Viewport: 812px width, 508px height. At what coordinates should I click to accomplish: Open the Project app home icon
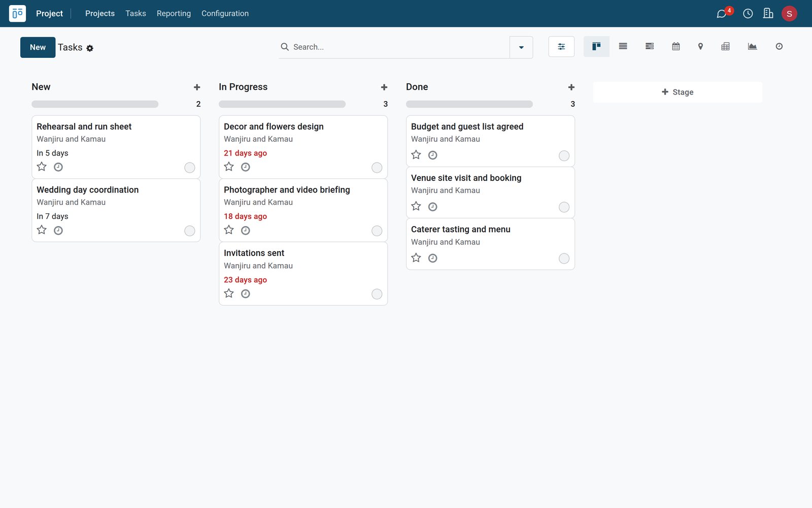[x=17, y=13]
